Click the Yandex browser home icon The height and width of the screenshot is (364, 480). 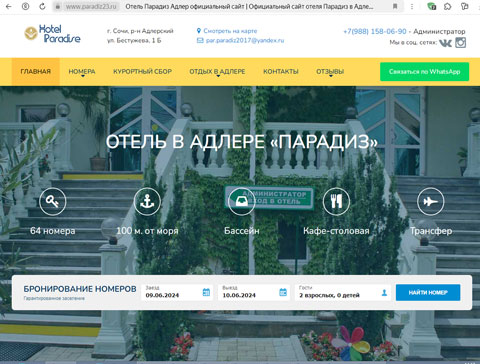click(x=25, y=6)
